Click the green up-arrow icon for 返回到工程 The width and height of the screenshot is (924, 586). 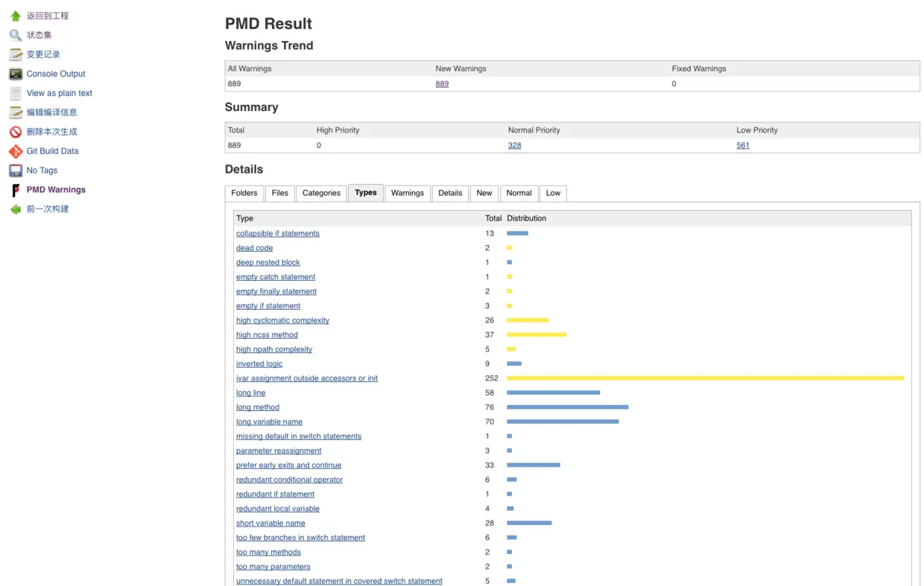point(16,16)
